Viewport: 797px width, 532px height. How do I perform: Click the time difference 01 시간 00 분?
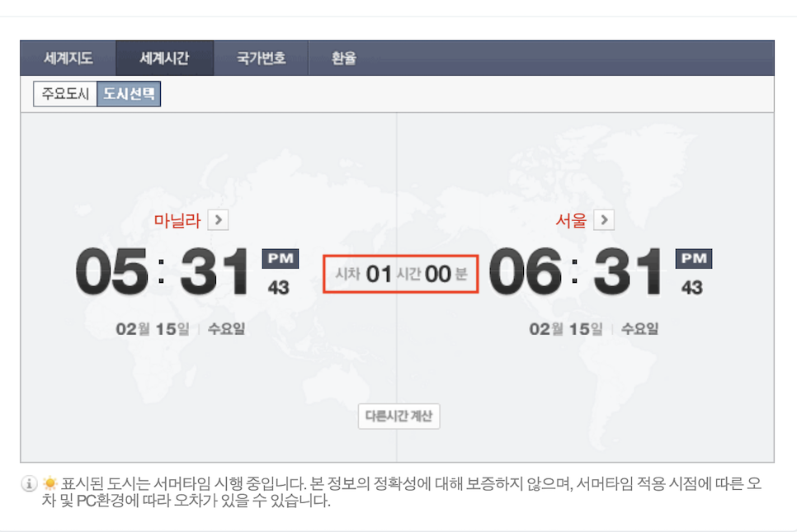point(400,275)
